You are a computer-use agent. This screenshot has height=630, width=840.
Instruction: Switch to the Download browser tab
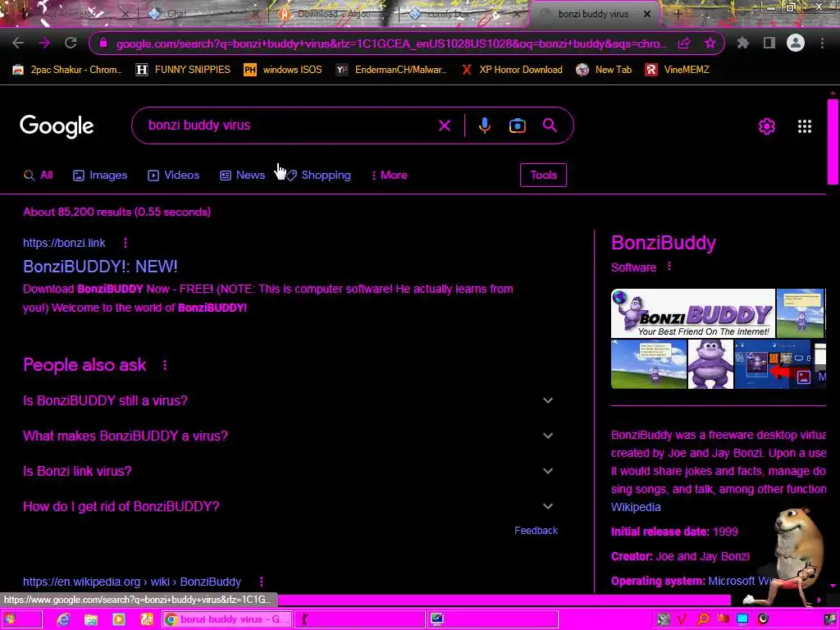(332, 14)
